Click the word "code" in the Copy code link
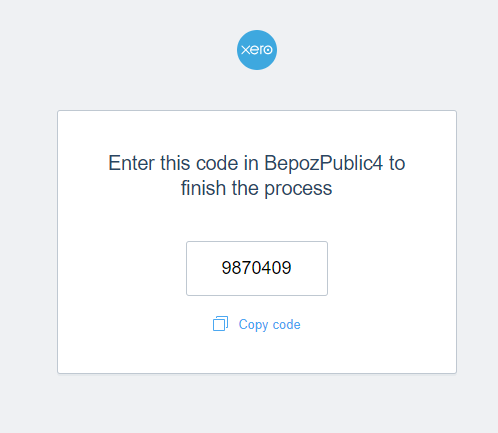Screen dimensions: 498x433 pos(287,324)
